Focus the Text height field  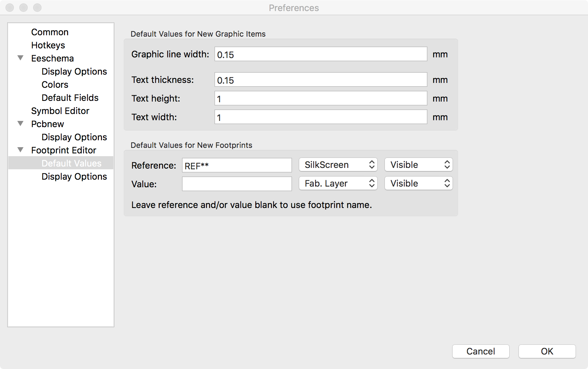point(320,98)
